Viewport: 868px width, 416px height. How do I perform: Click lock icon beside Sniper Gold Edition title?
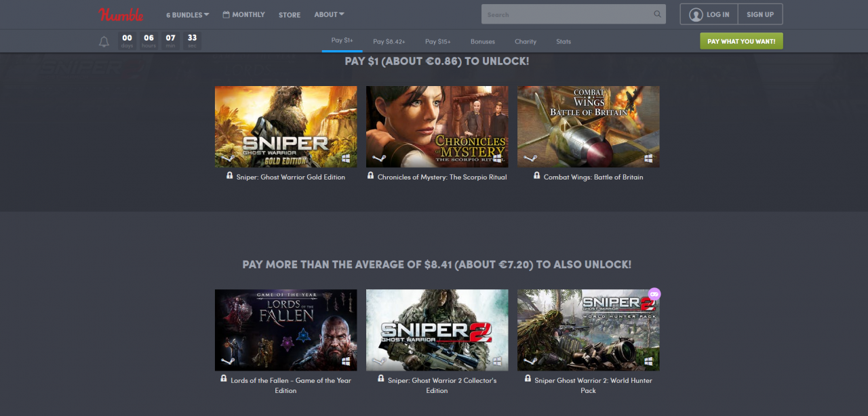[230, 175]
